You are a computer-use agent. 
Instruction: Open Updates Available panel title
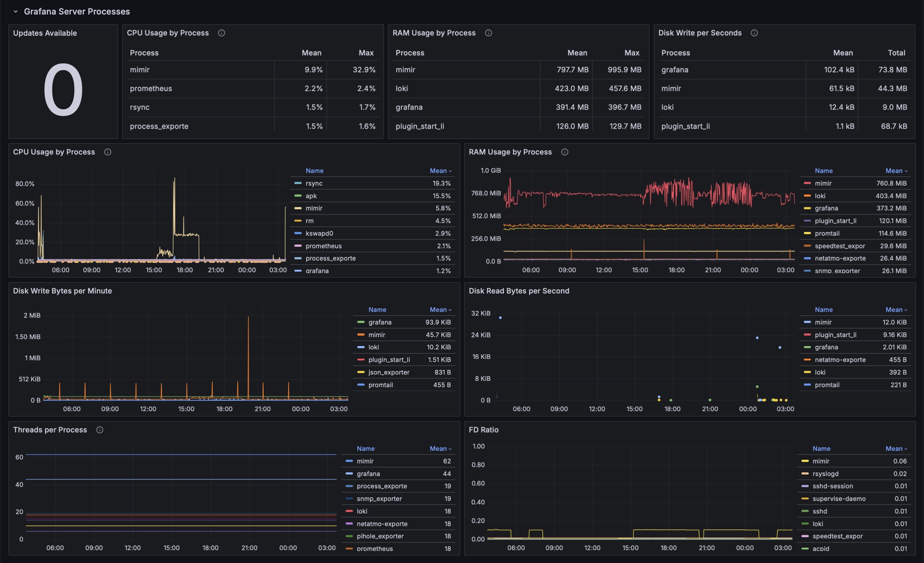pyautogui.click(x=45, y=33)
